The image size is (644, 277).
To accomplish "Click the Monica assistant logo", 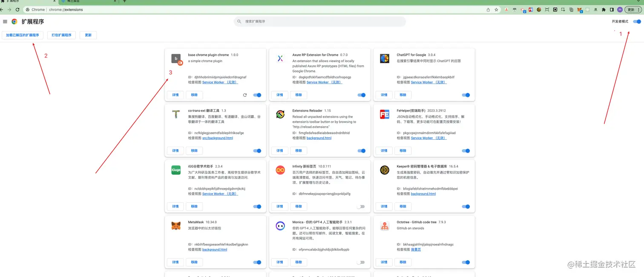I will (x=280, y=226).
